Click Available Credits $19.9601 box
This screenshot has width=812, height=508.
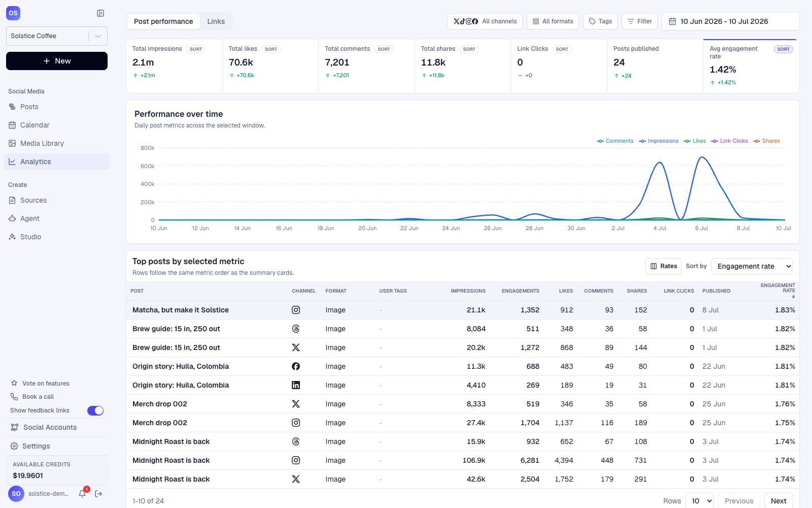(57, 470)
